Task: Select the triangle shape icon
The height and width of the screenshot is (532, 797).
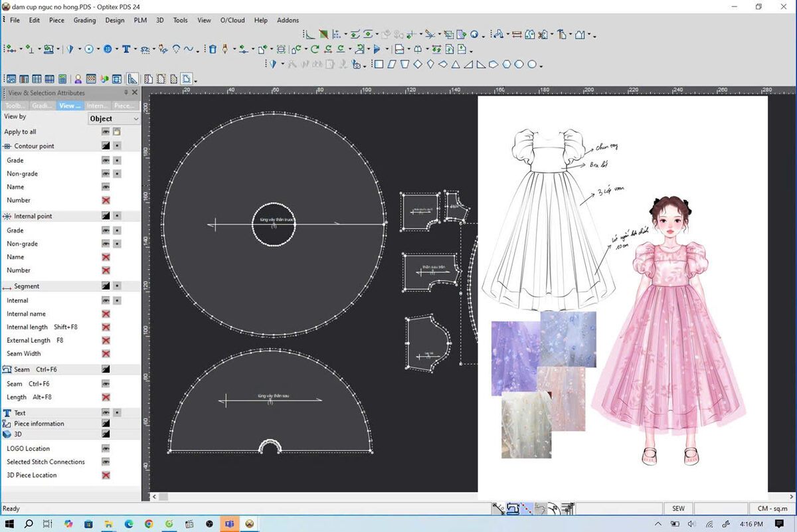Action: (x=455, y=64)
